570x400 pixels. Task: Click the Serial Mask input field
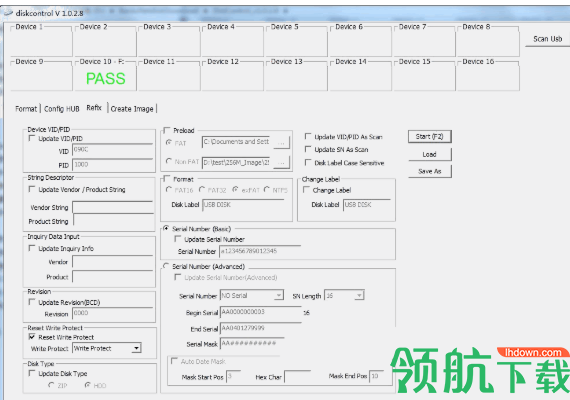(253, 343)
